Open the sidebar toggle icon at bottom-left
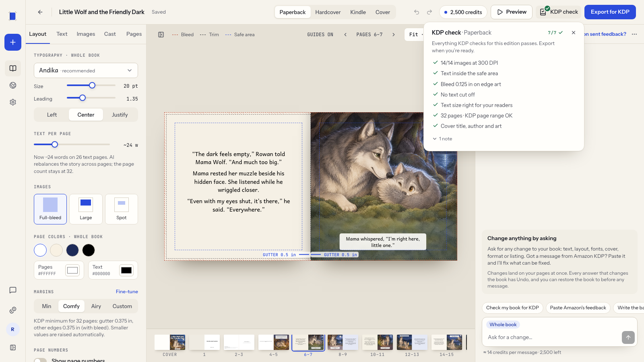The image size is (644, 362). (13, 348)
